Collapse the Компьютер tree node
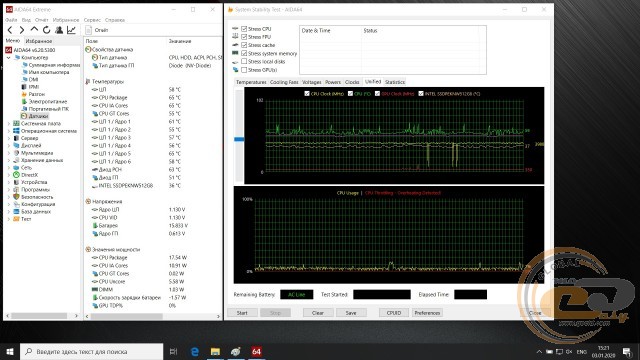The width and height of the screenshot is (640, 360). tap(9, 58)
